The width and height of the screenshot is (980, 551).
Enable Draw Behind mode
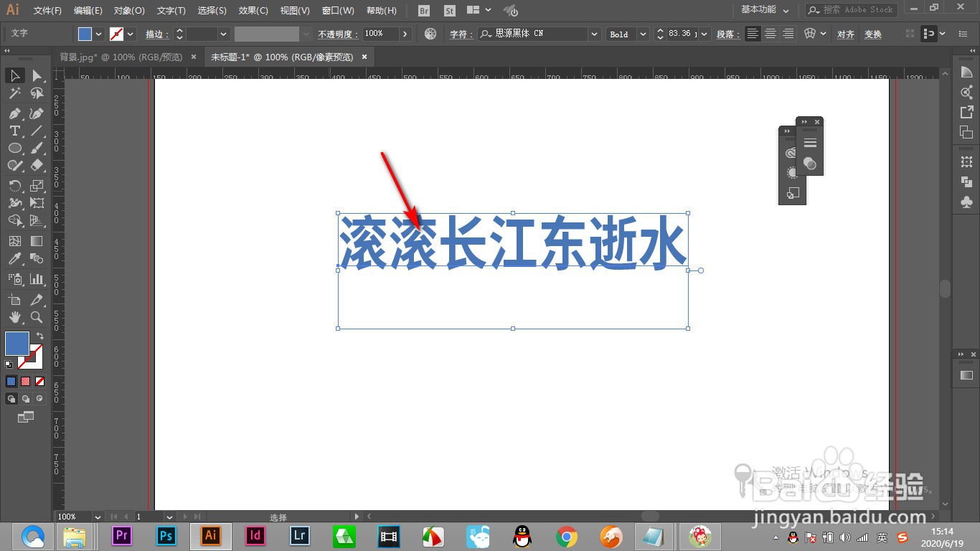click(x=26, y=399)
